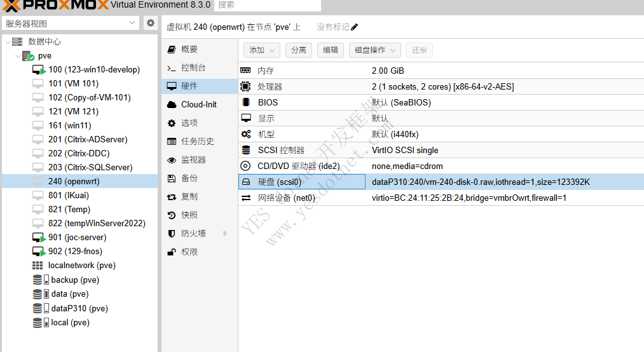Select the 显示 display monitor icon
644x352 pixels.
pyautogui.click(x=246, y=118)
